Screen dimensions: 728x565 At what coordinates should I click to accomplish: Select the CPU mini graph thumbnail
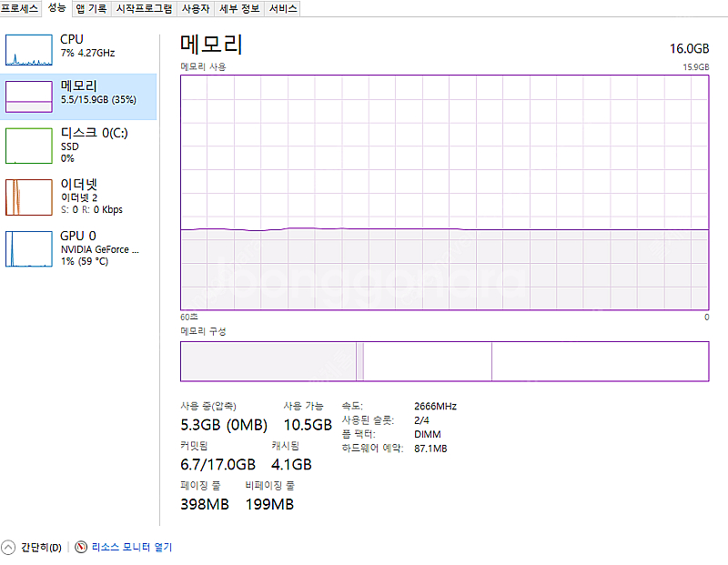29,49
